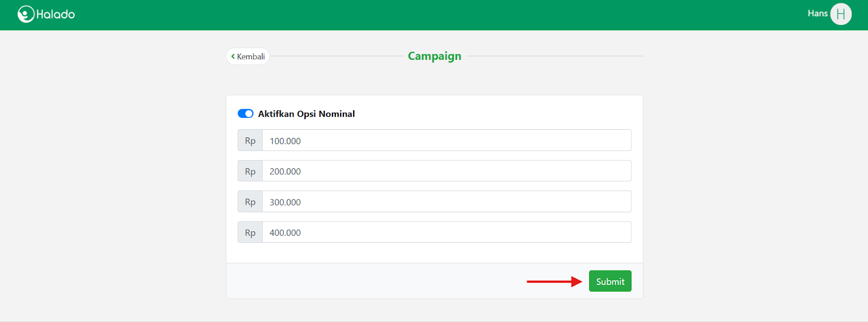Disable the Aktifkan Opsi Nominal switch
This screenshot has height=322, width=868.
click(x=245, y=113)
